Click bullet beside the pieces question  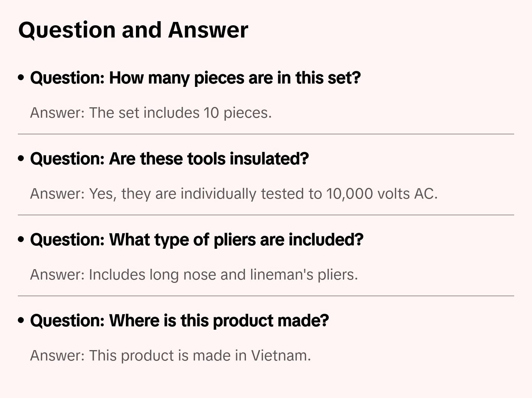coord(21,78)
